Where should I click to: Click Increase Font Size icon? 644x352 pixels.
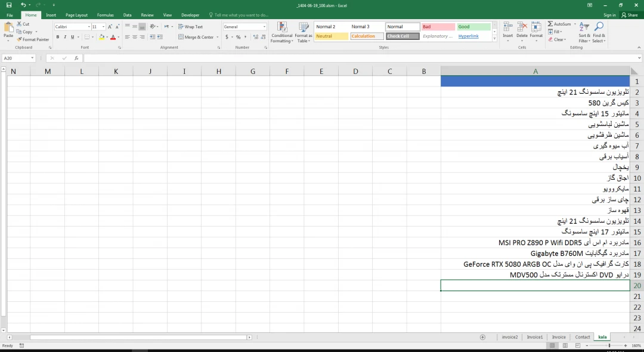pyautogui.click(x=110, y=27)
